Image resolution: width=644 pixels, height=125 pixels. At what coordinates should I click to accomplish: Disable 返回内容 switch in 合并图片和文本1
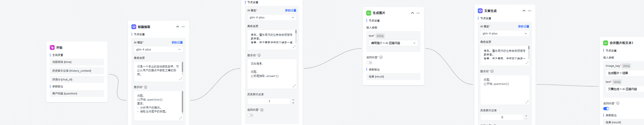click(606, 109)
